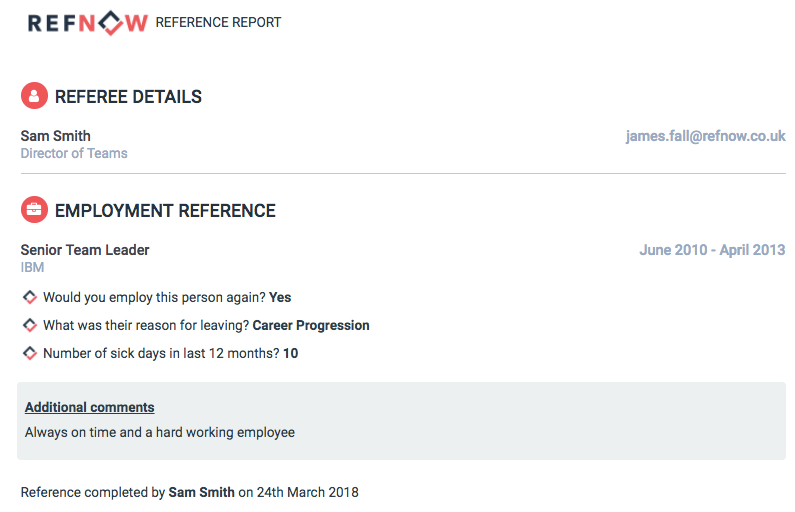Viewport: 795px width, 512px height.
Task: Click the red person icon beside Referee Details
Action: pyautogui.click(x=34, y=95)
